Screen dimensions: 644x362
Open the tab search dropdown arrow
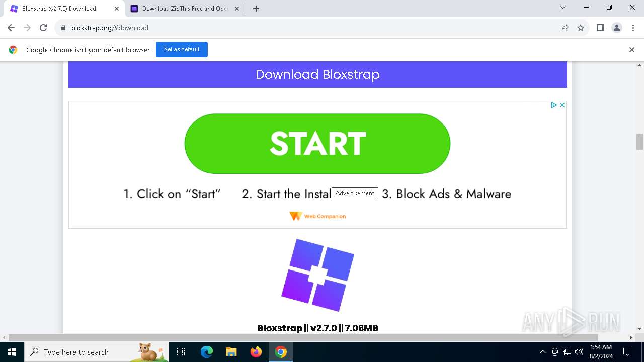[x=563, y=8]
